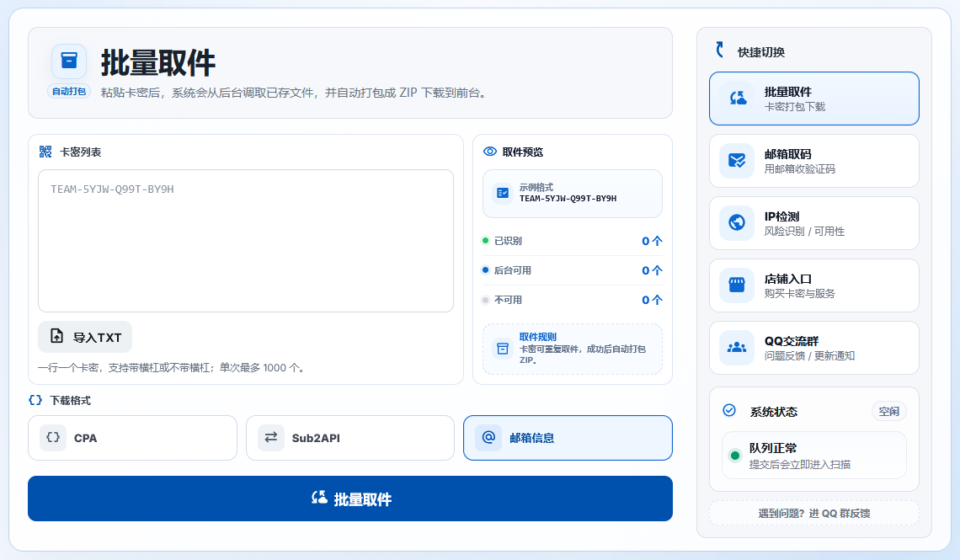Click the checklist icon in the 示例格式 card
This screenshot has width=960, height=560.
[x=503, y=193]
